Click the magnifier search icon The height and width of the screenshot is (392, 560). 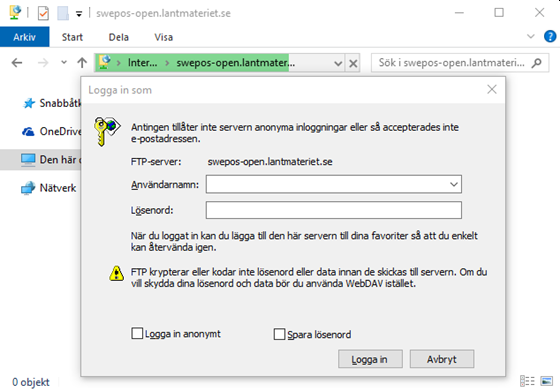(536, 63)
